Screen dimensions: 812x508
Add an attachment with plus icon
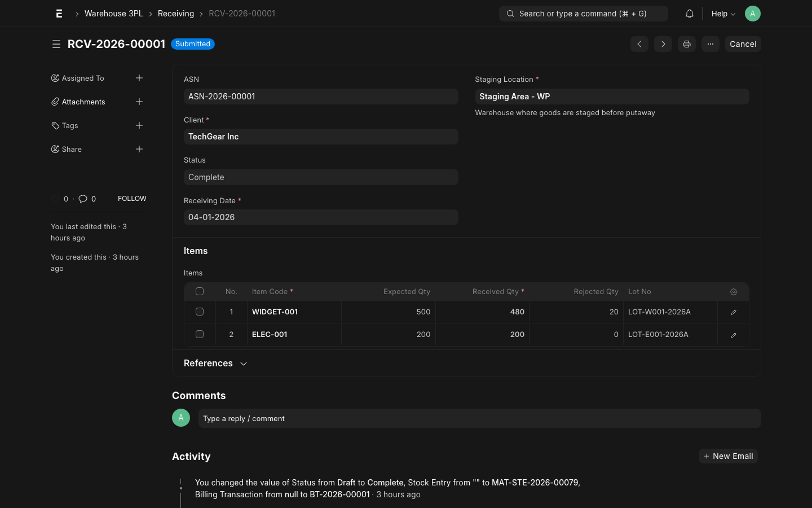pyautogui.click(x=139, y=102)
